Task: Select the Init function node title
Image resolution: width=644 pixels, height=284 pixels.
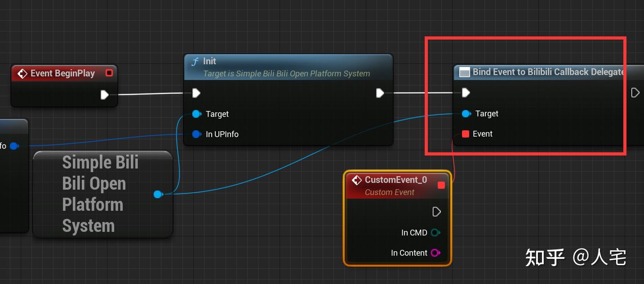Action: [209, 61]
